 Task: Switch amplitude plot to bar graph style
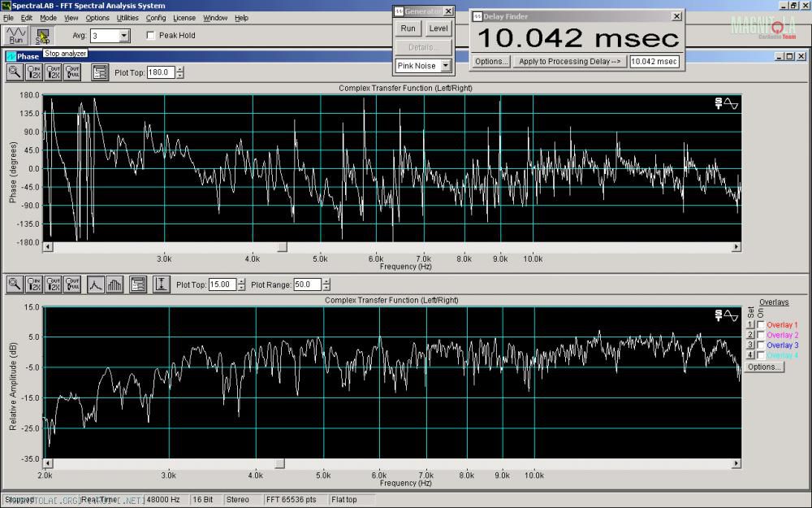point(114,284)
